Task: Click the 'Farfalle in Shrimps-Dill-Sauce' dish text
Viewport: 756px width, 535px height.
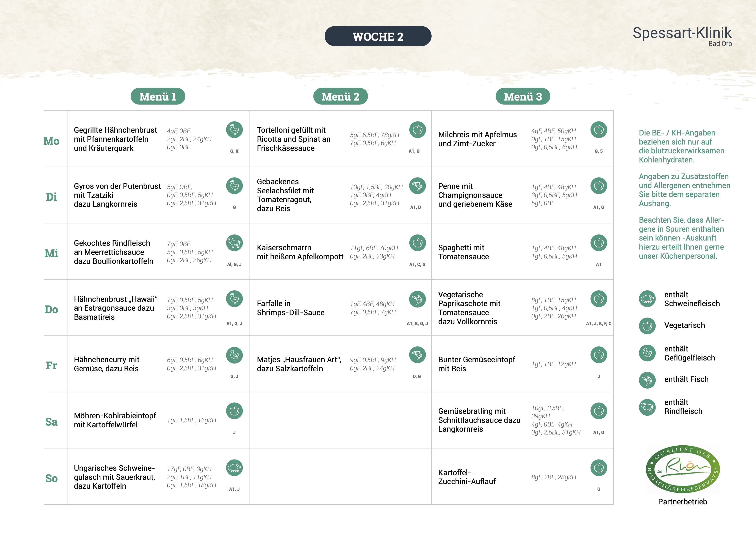Action: (290, 308)
